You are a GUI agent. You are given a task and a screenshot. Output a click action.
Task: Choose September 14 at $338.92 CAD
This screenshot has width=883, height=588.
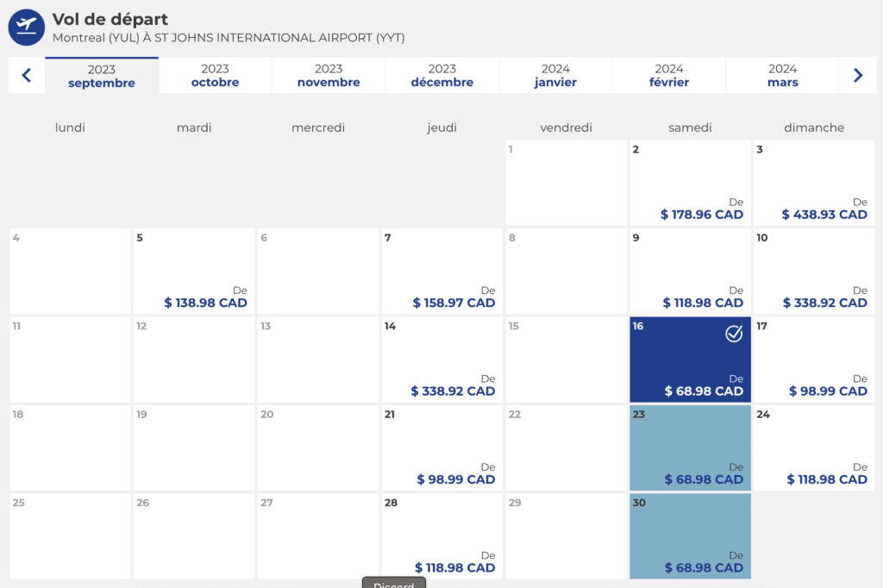pyautogui.click(x=441, y=359)
